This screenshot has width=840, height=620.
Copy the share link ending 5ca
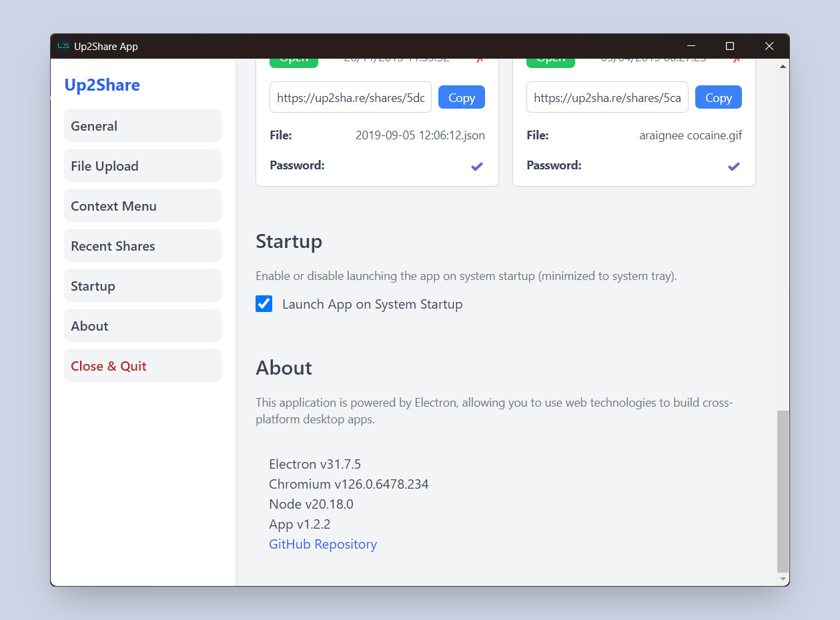click(x=719, y=97)
